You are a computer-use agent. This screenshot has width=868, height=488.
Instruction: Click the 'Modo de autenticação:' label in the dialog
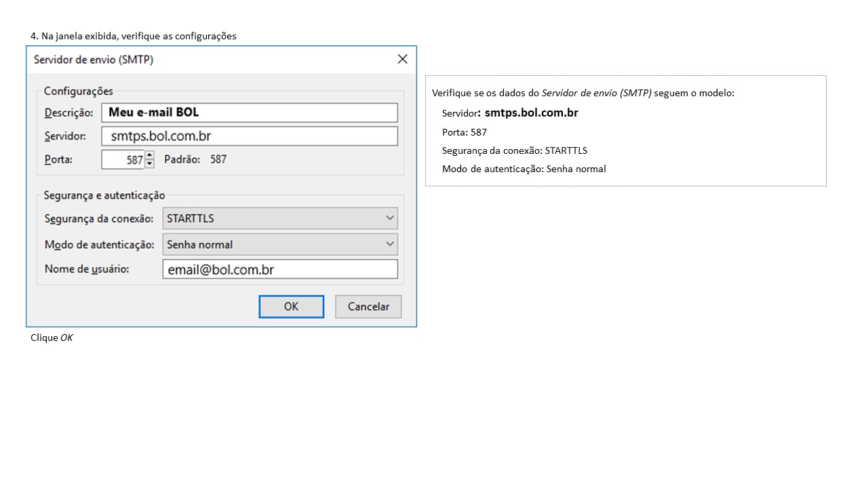100,244
